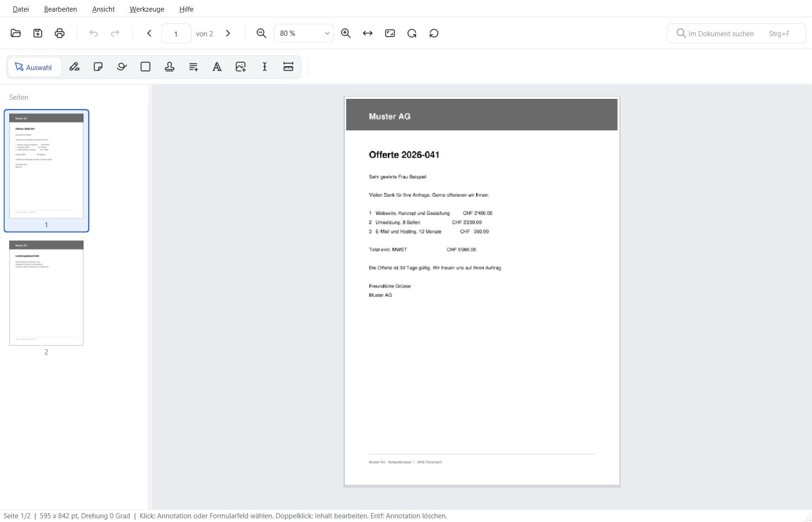This screenshot has height=522, width=812.
Task: Select the text cursor tool
Action: 264,67
